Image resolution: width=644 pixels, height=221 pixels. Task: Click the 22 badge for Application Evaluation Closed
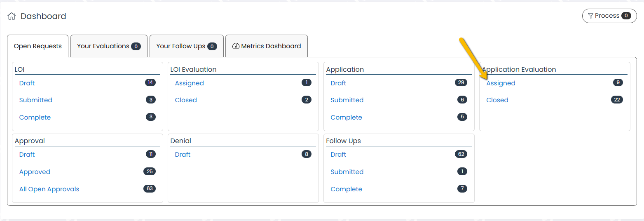point(617,100)
